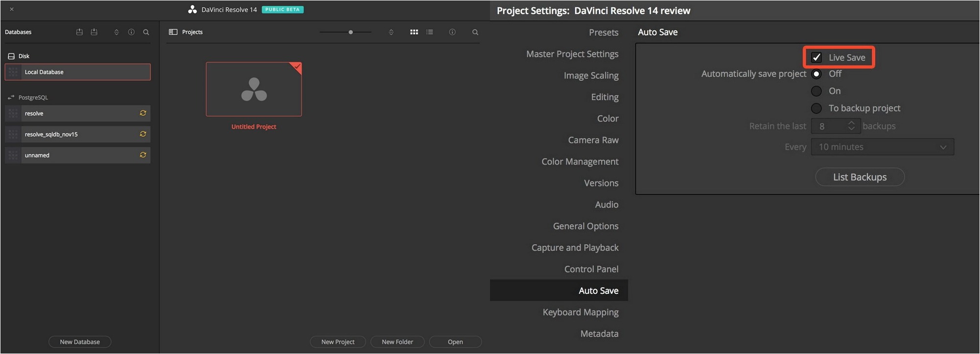Click the project thumbnail size slider

346,32
